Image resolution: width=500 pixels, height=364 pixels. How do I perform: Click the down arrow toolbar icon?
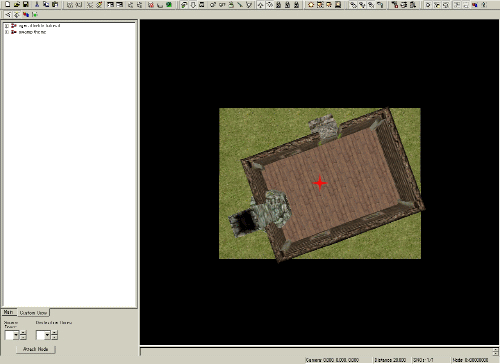click(x=193, y=5)
